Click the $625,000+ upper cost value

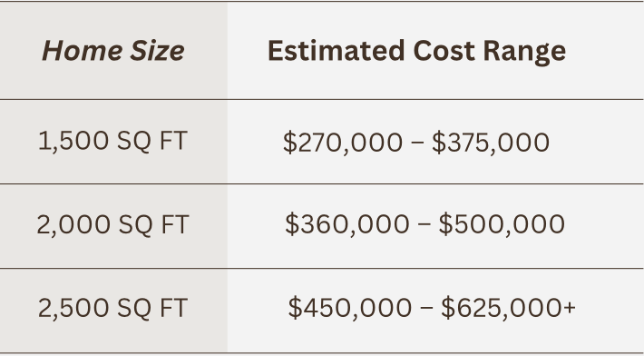(509, 308)
